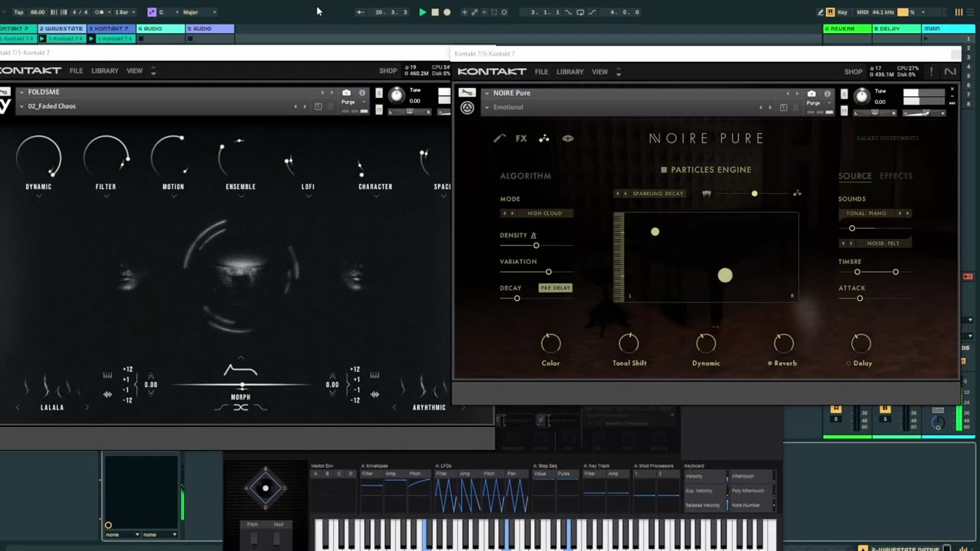The image size is (980, 551).
Task: Open LIBRARY in left Kontakt window
Action: pos(105,70)
